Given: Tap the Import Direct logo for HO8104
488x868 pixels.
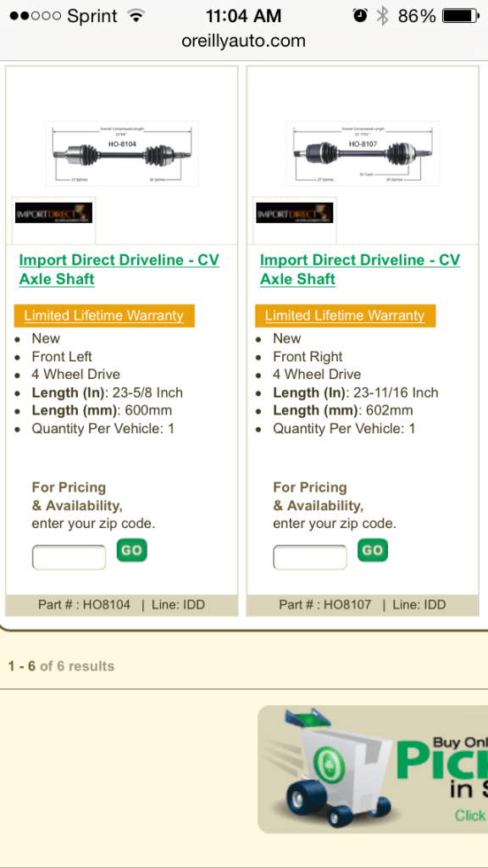Looking at the screenshot, I should 53,213.
